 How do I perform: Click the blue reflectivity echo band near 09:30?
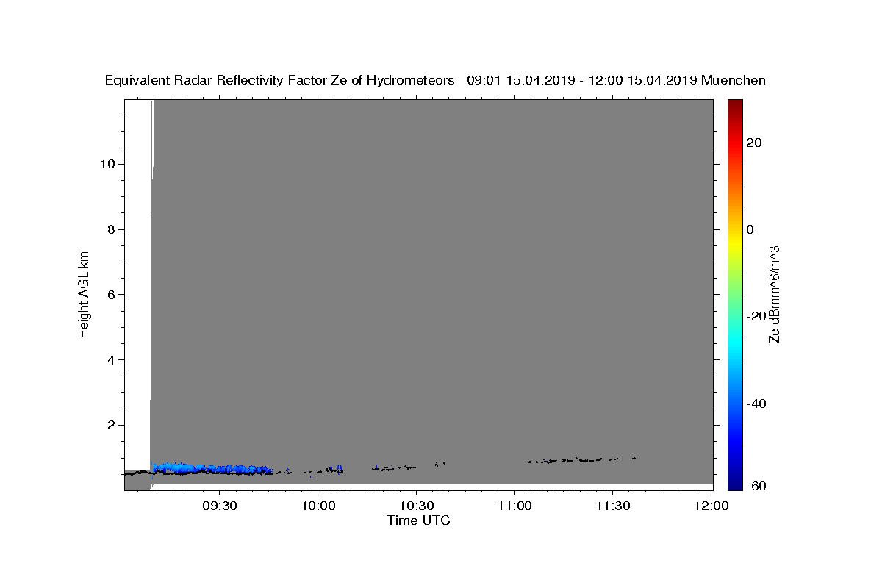point(213,467)
